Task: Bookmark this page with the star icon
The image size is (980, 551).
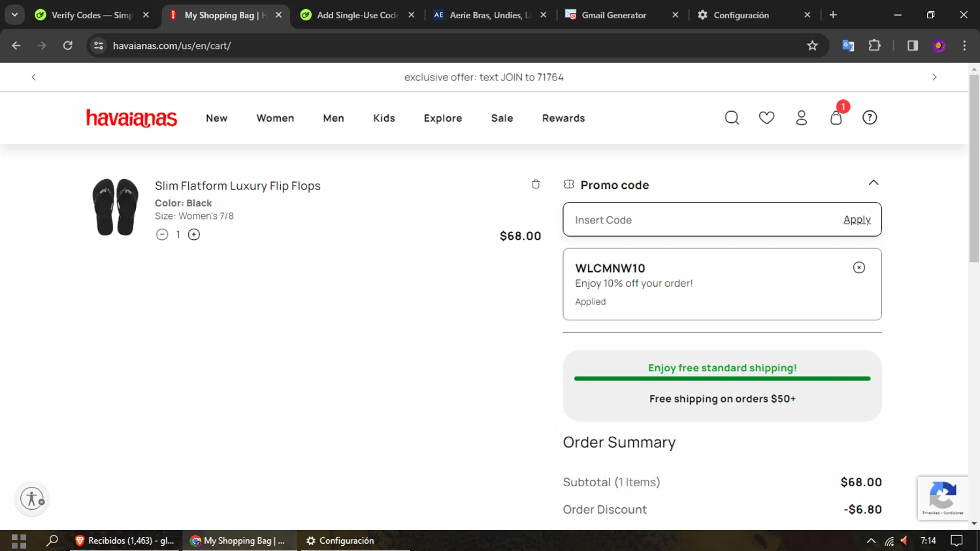Action: pyautogui.click(x=812, y=45)
